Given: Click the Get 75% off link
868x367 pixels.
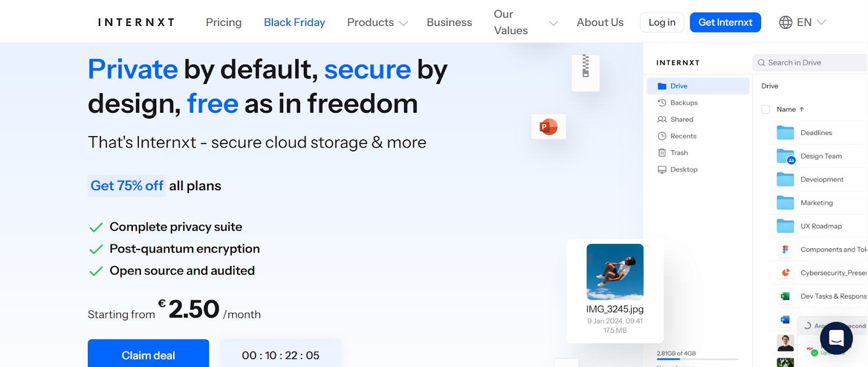Looking at the screenshot, I should coord(126,185).
